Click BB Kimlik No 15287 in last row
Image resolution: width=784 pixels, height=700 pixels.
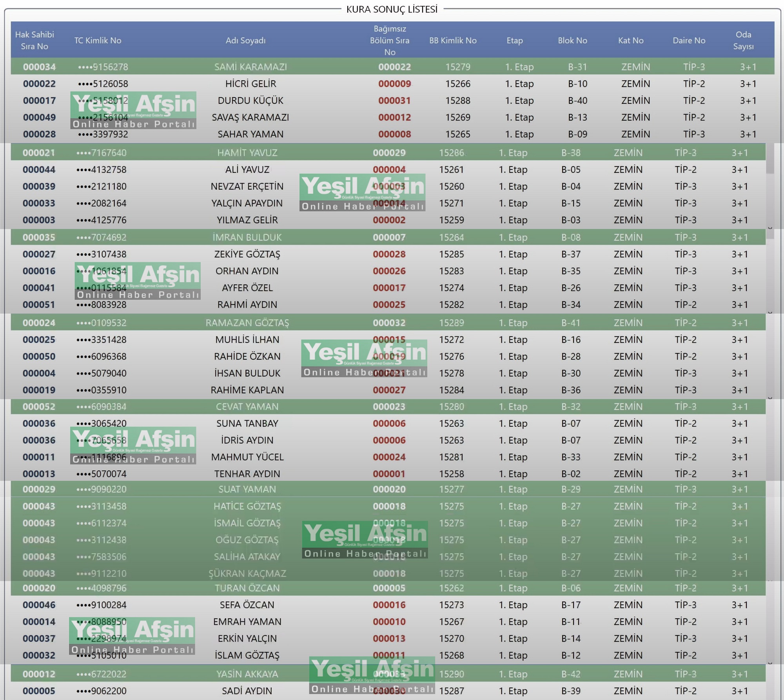coord(452,691)
